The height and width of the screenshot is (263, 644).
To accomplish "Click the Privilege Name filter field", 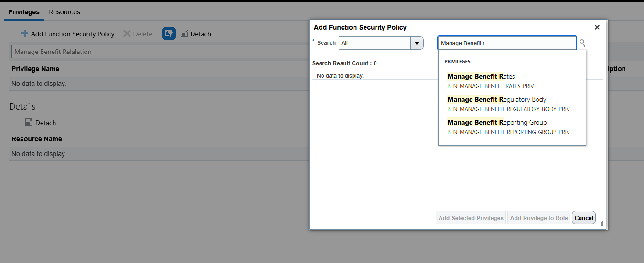I will click(x=158, y=52).
